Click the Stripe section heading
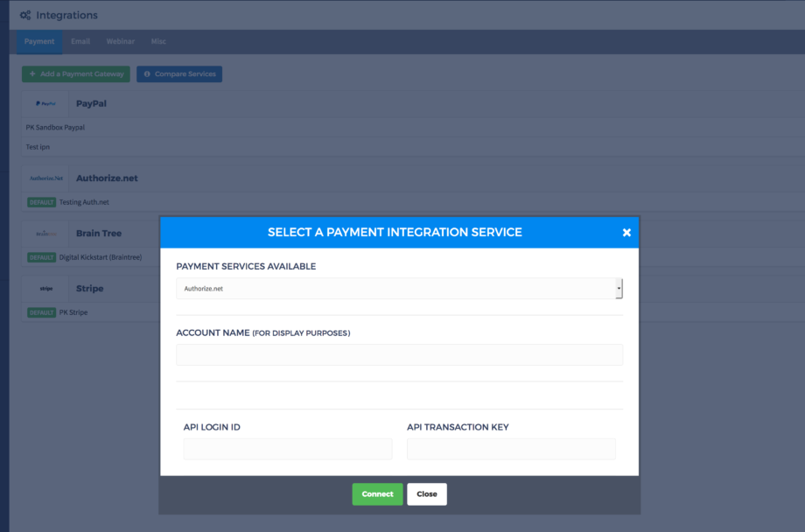805x532 pixels. click(89, 289)
